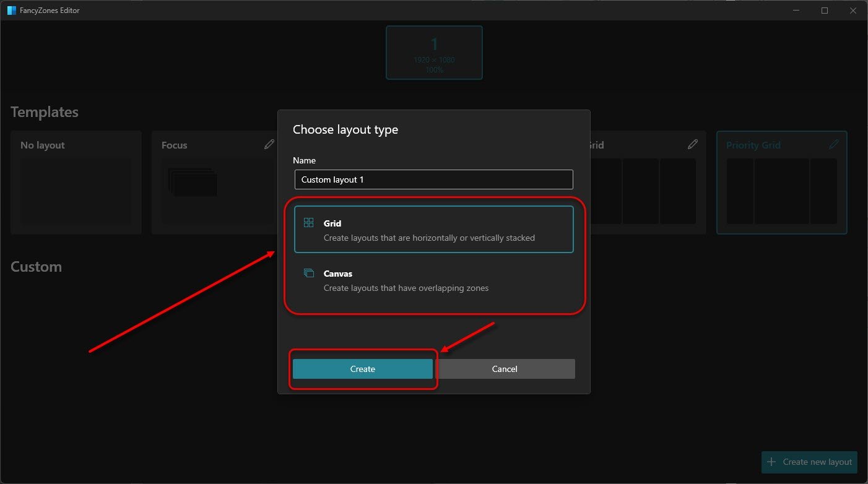Select the Grid layout type option
This screenshot has width=868, height=484.
[433, 230]
